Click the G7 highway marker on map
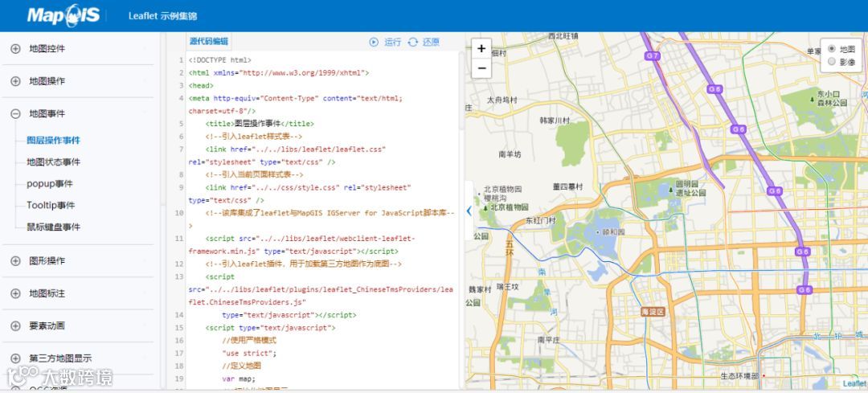Screen dimensions: 868x393 pos(653,56)
